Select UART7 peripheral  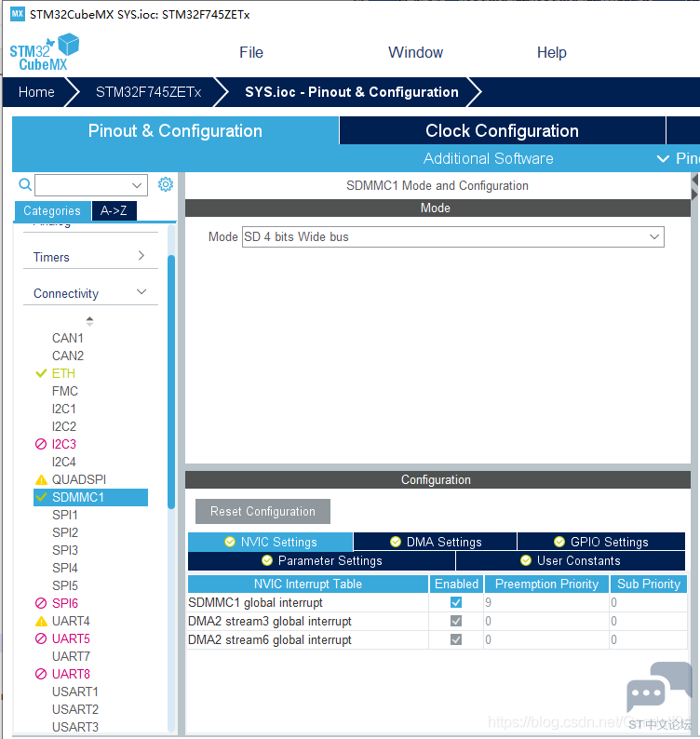tap(71, 656)
